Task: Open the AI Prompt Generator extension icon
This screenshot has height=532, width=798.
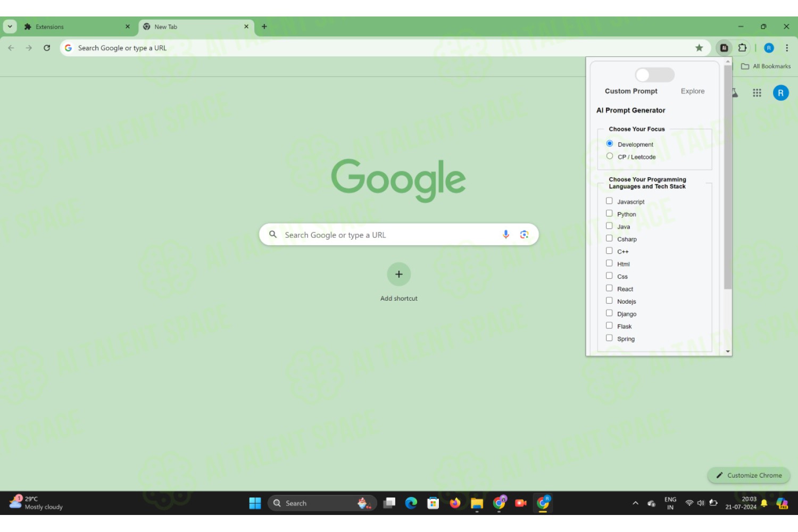Action: pyautogui.click(x=724, y=48)
